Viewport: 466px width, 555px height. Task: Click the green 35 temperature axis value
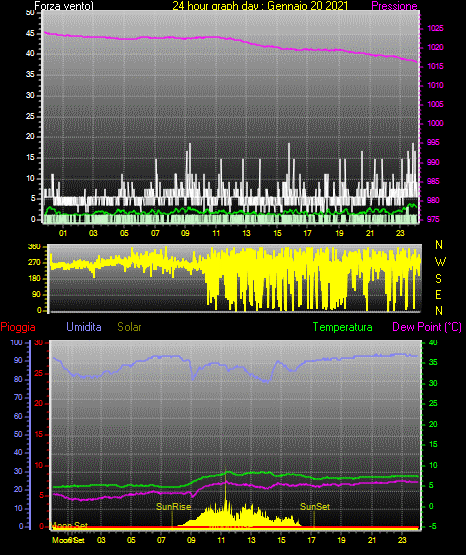click(433, 362)
